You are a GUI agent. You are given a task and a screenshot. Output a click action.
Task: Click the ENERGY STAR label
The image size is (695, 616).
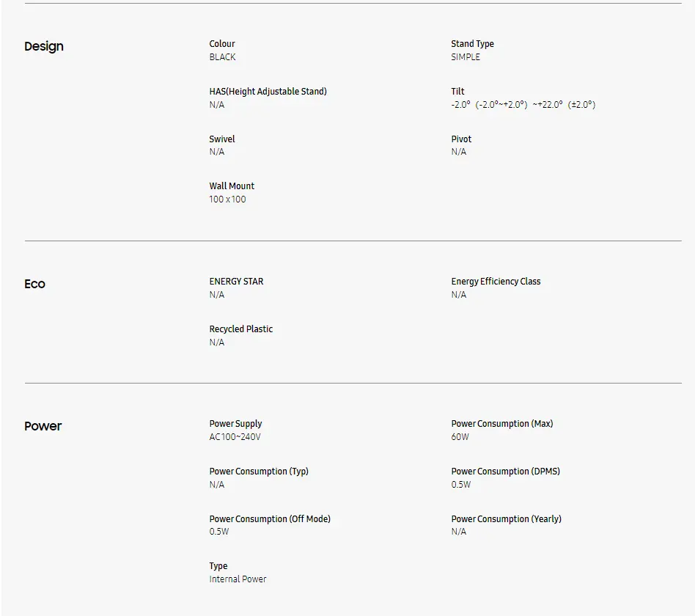click(x=236, y=282)
